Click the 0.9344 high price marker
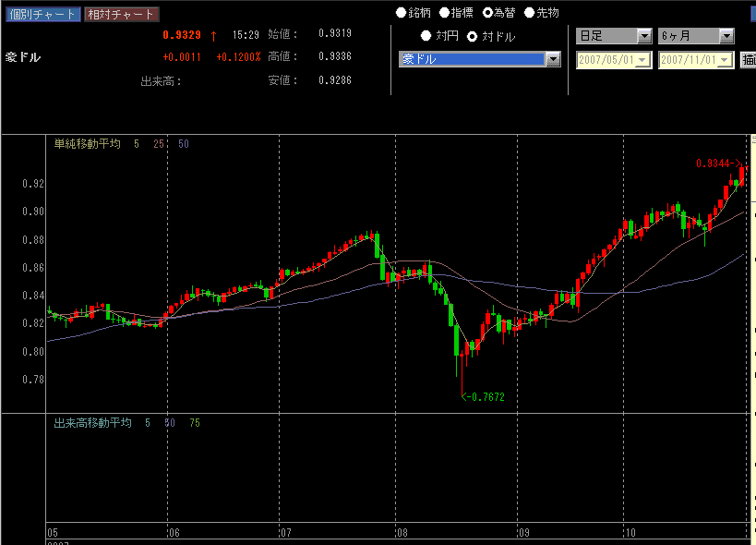This screenshot has height=545, width=756. pyautogui.click(x=716, y=163)
